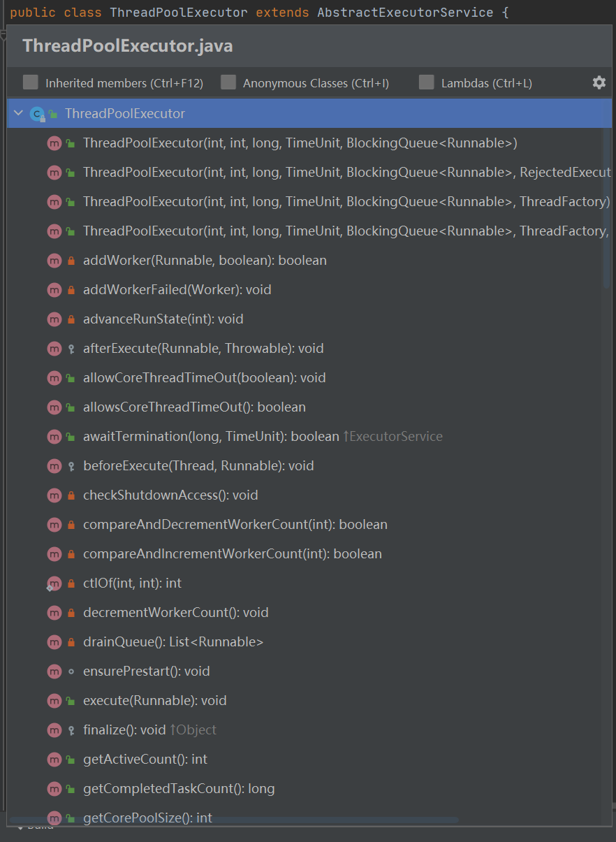Jump to getCompletedTaskCount(): long
The image size is (616, 842).
coord(179,788)
